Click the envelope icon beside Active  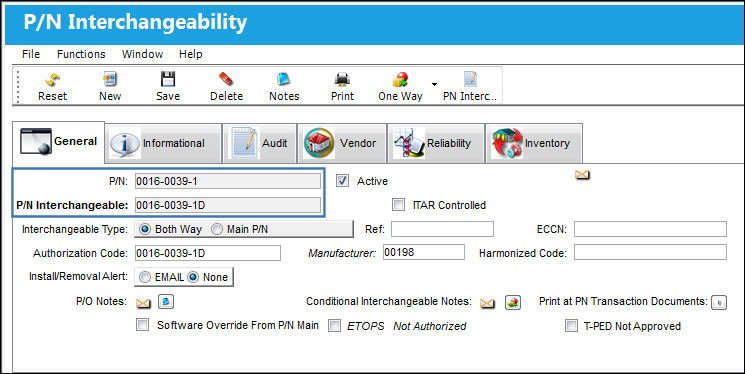[582, 175]
